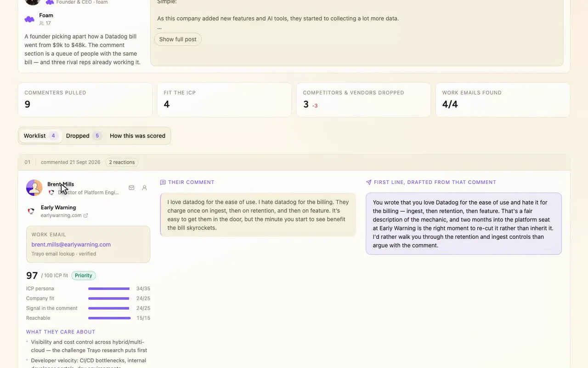588x368 pixels.
Task: Click the Priority badge
Action: click(x=84, y=276)
